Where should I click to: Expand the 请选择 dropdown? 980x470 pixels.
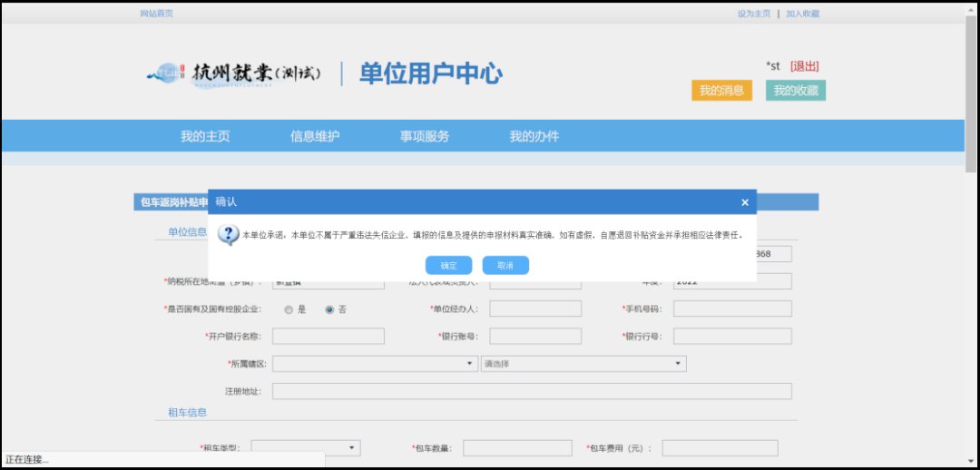pos(583,364)
